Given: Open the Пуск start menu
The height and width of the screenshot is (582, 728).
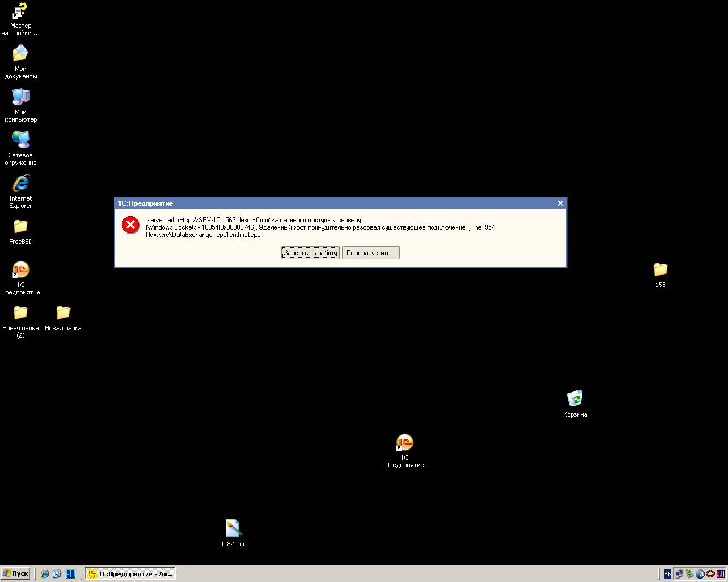Looking at the screenshot, I should pos(15,573).
